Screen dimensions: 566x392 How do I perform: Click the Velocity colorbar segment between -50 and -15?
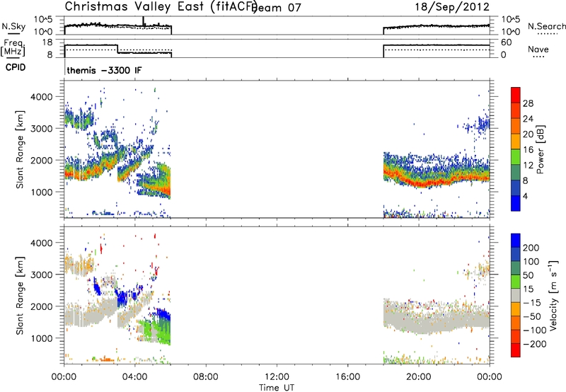pyautogui.click(x=516, y=309)
